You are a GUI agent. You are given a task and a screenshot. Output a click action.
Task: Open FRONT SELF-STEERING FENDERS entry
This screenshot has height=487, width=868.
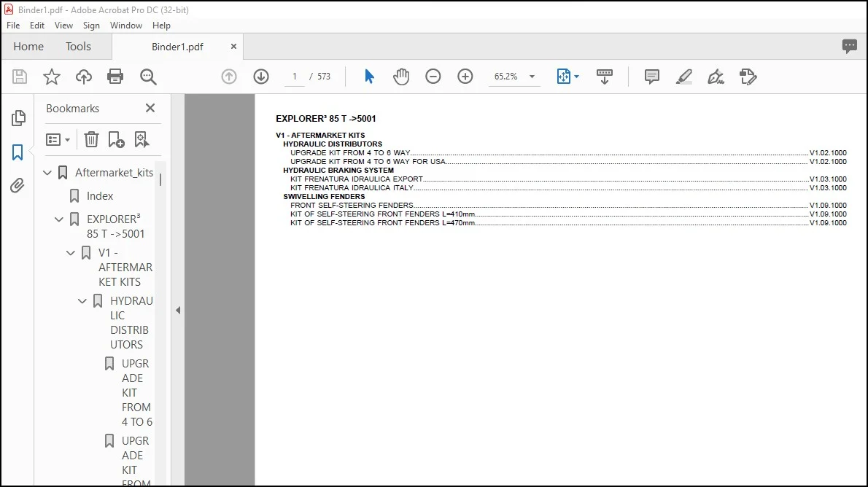click(352, 206)
